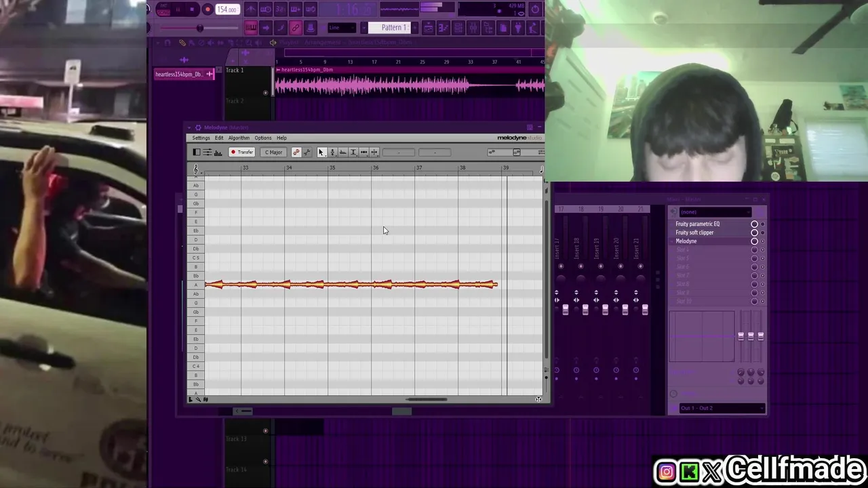
Task: Open Melodyne Options menu
Action: click(263, 138)
